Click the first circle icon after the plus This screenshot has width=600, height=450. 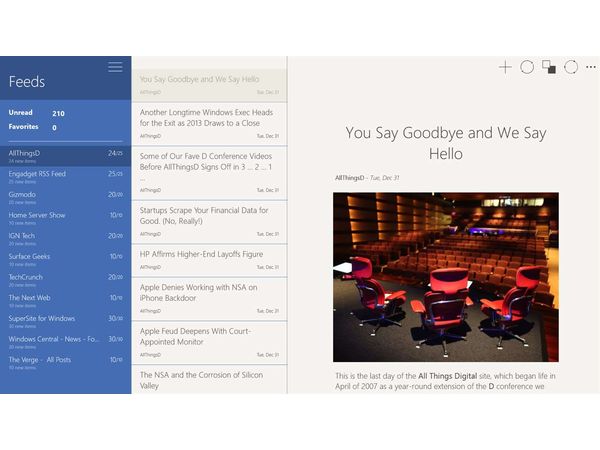coord(527,67)
